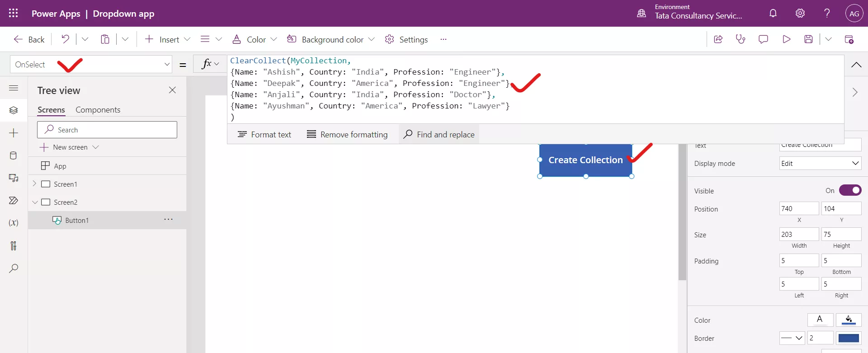Click Find and replace
The width and height of the screenshot is (868, 353).
(439, 134)
